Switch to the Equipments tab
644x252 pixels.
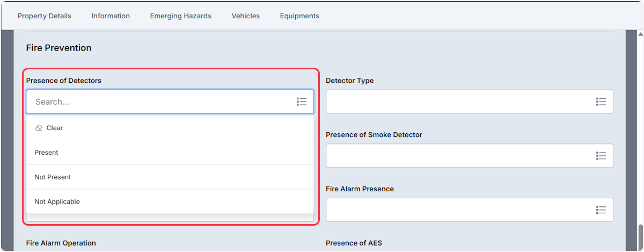[299, 16]
